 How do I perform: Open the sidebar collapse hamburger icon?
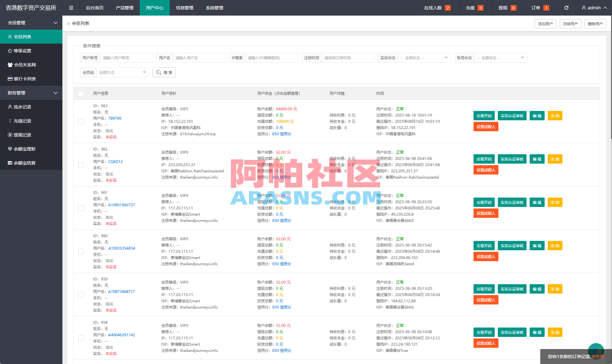(71, 7)
